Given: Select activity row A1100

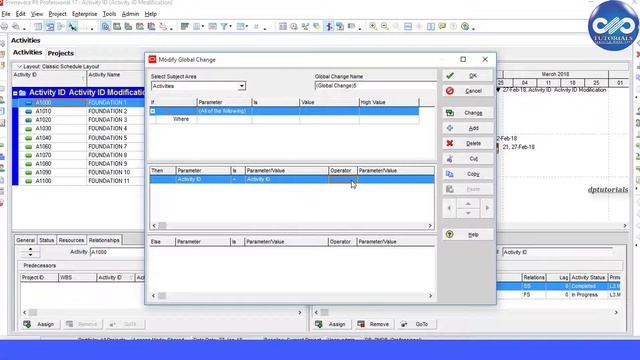Looking at the screenshot, I should tap(43, 181).
